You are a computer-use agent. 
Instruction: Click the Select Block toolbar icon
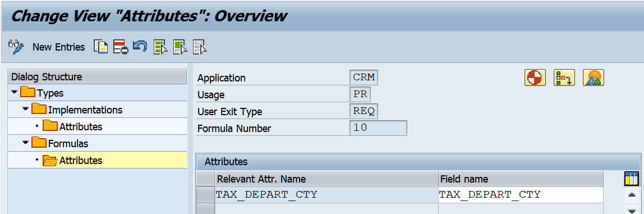pos(181,47)
